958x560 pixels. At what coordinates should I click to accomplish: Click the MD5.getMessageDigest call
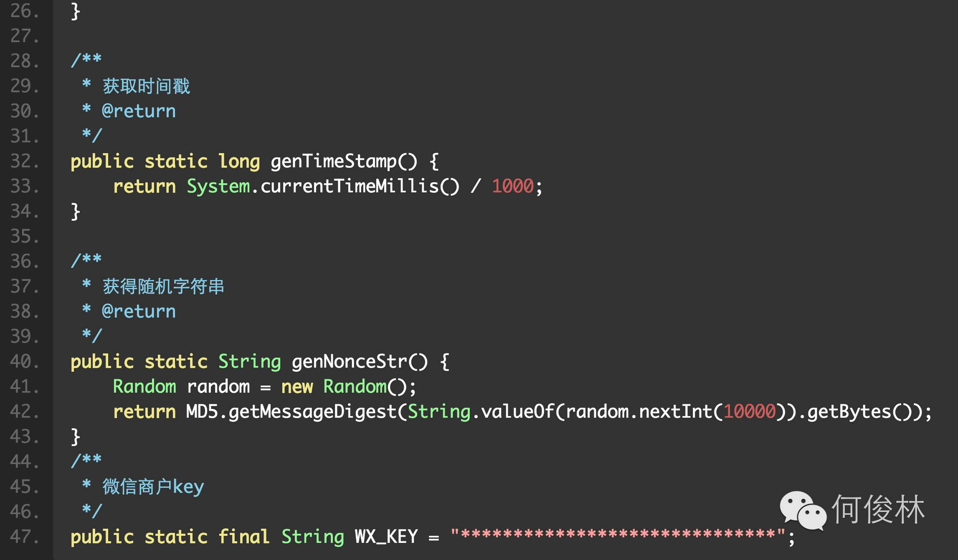coord(291,412)
